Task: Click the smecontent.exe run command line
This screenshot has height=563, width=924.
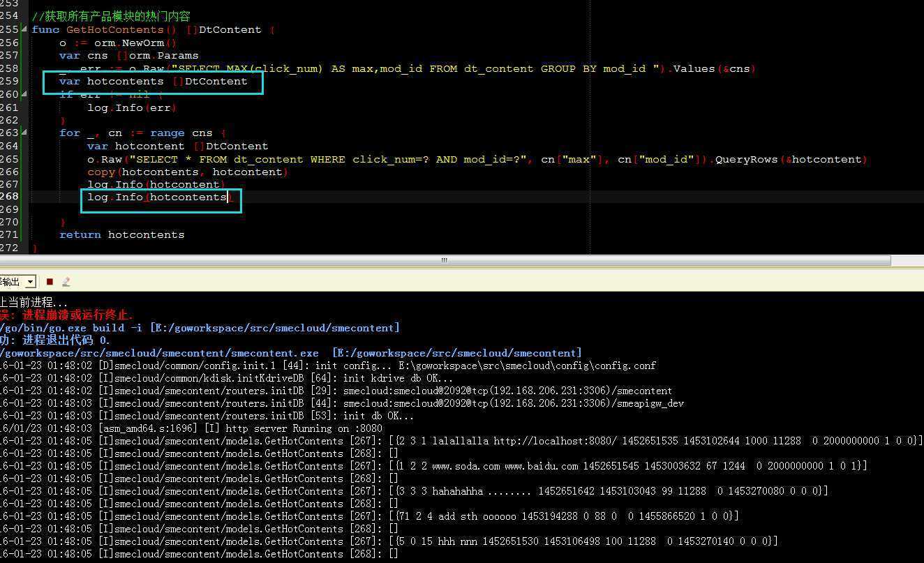Action: pos(290,353)
